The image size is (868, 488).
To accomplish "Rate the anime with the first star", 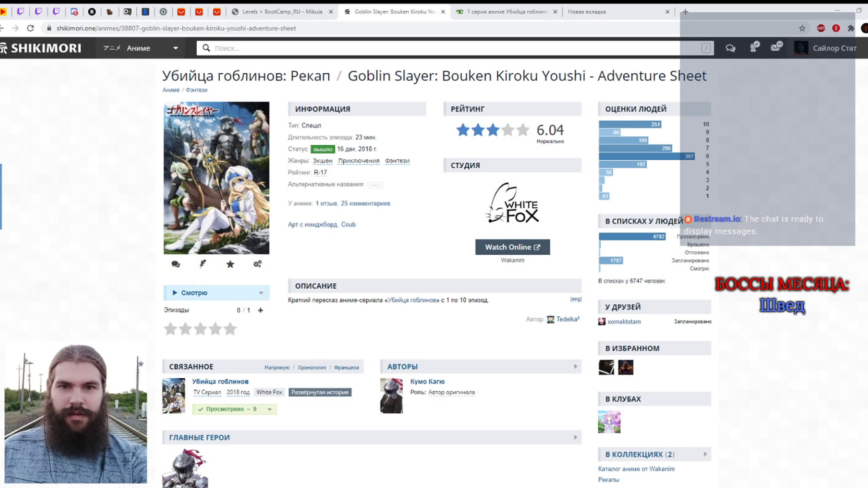I will tap(171, 329).
